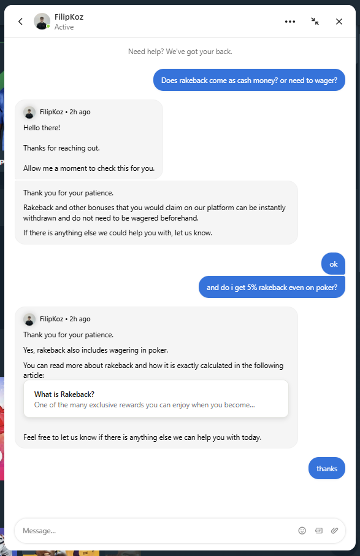Select the 'ok' message bubble
Viewport: 360px width, 556px height.
click(x=333, y=264)
